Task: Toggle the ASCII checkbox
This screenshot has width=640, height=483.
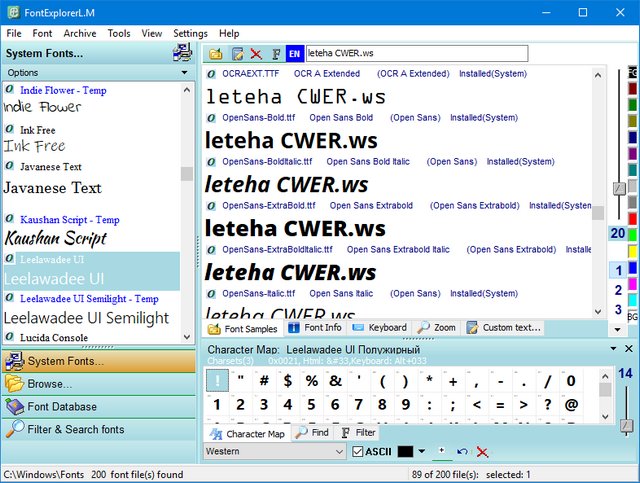Action: 359,452
